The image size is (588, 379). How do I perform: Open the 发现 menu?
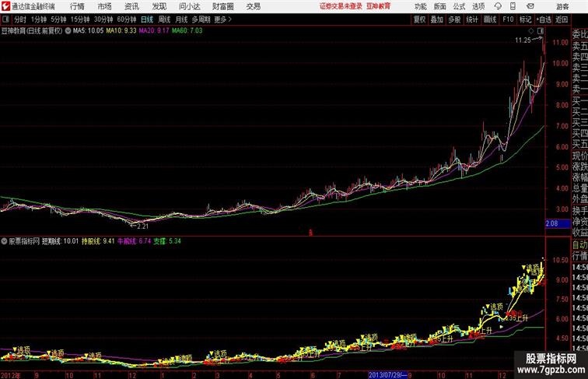point(159,6)
